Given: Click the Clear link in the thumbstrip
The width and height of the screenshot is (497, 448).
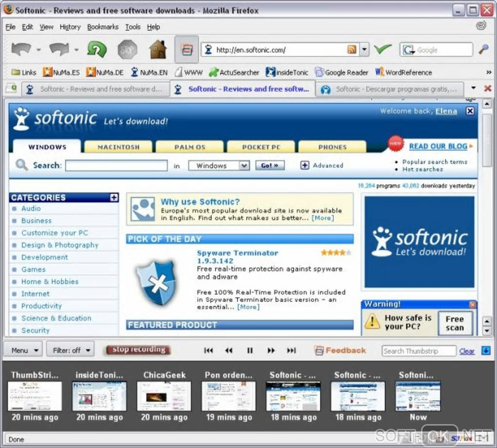Looking at the screenshot, I should 467,351.
